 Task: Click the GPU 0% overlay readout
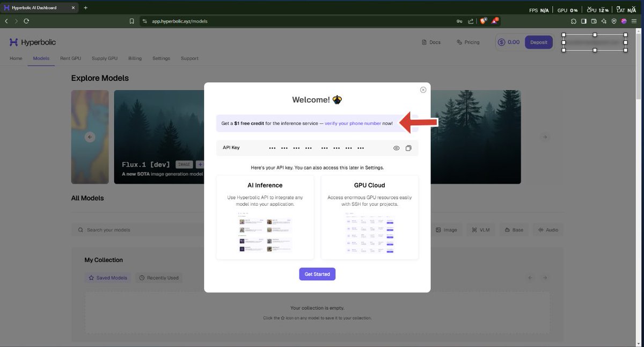567,10
